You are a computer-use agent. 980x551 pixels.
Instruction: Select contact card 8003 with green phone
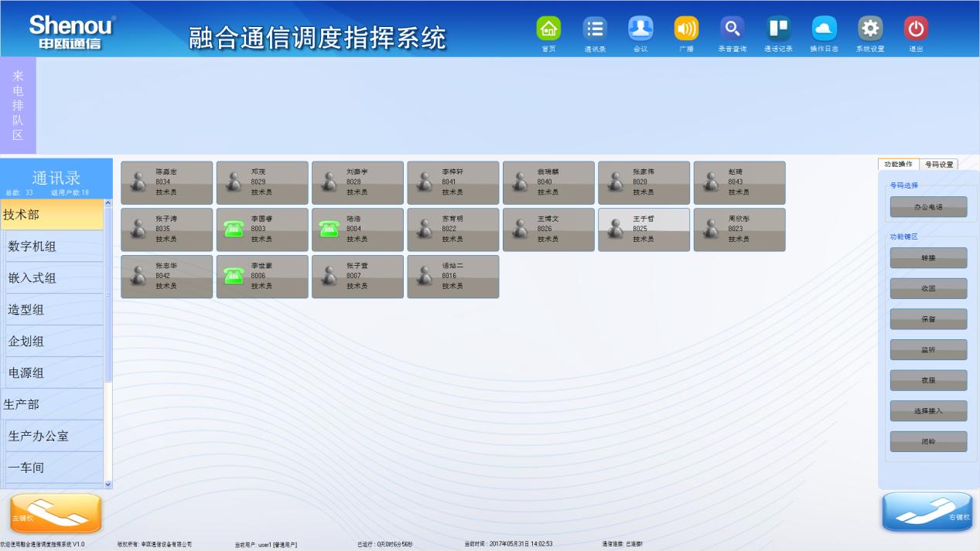point(261,230)
